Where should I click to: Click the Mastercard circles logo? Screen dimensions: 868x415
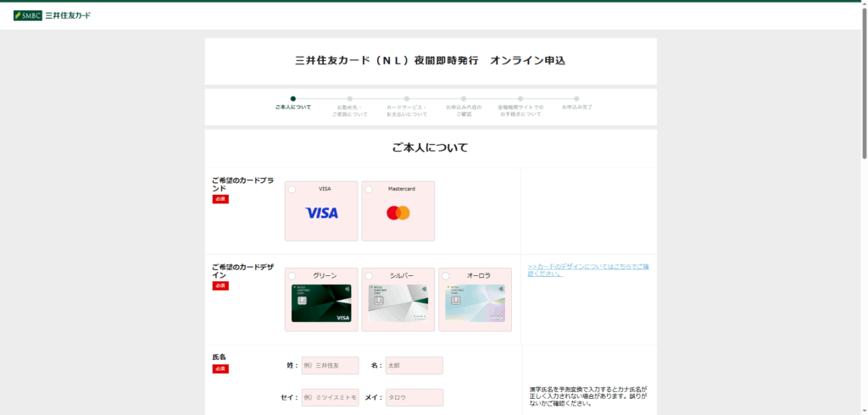click(x=398, y=213)
